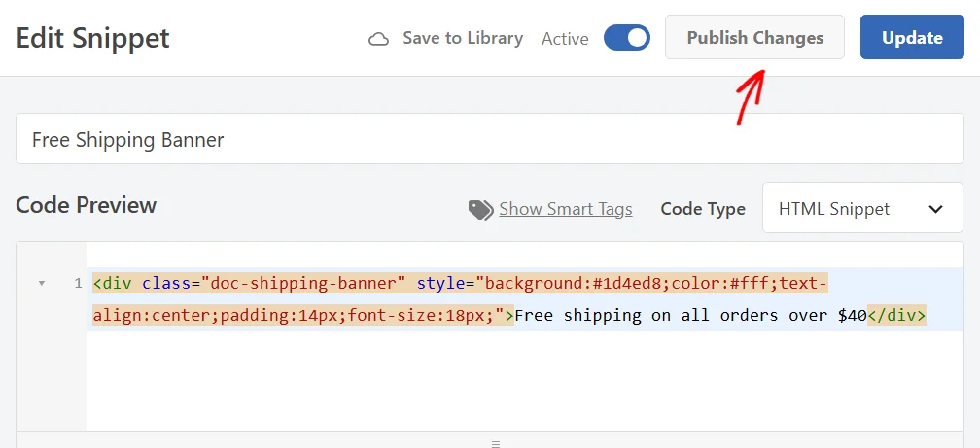Click the Publish Changes button
980x448 pixels.
click(x=755, y=38)
